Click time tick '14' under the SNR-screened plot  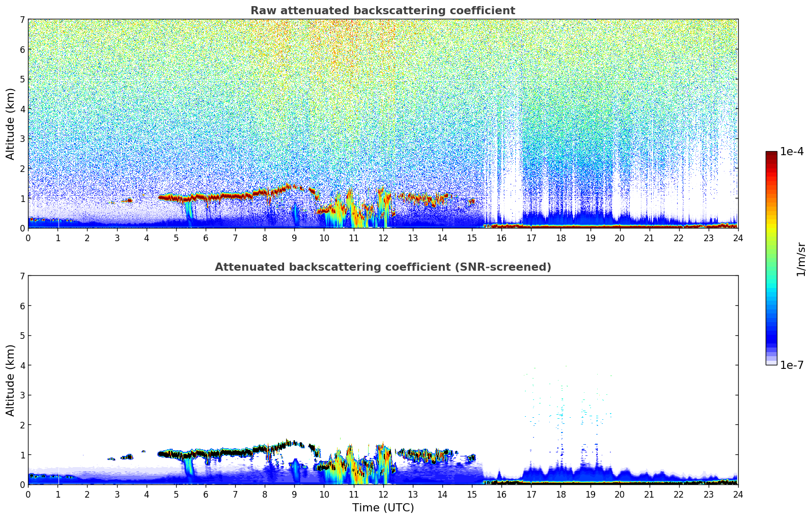pyautogui.click(x=442, y=495)
